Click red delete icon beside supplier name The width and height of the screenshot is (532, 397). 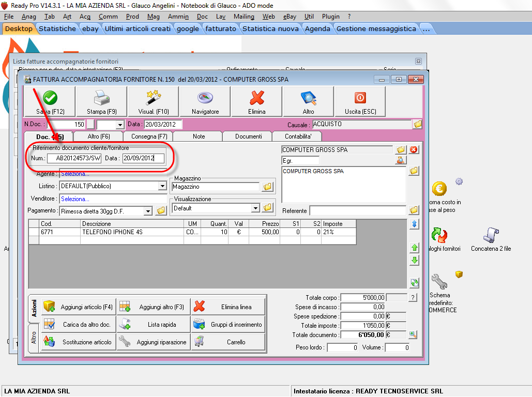[x=414, y=150]
